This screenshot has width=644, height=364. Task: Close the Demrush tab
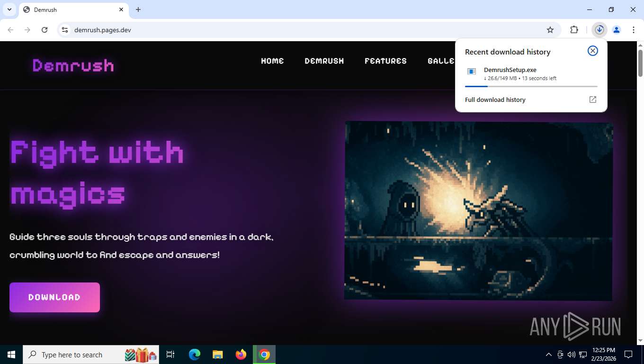[x=121, y=9]
